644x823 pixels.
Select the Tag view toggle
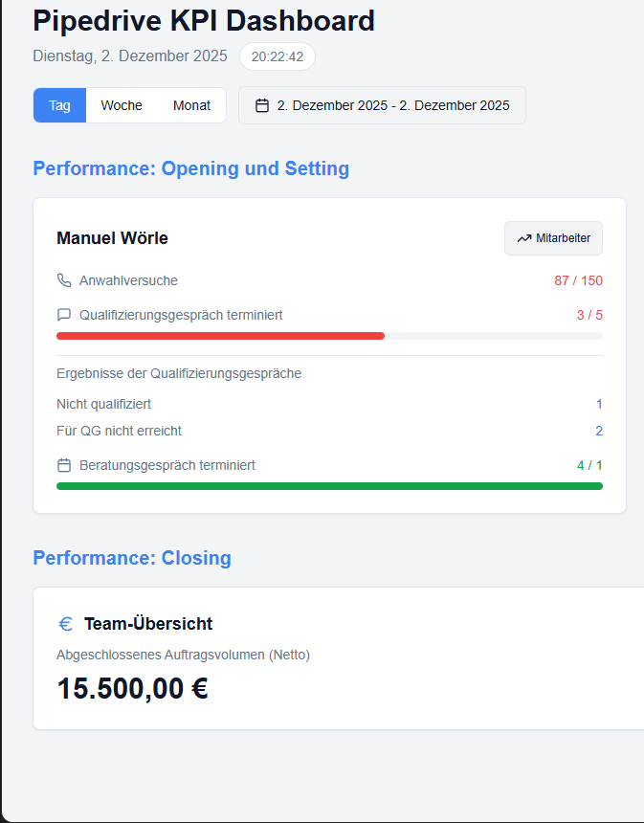(58, 105)
